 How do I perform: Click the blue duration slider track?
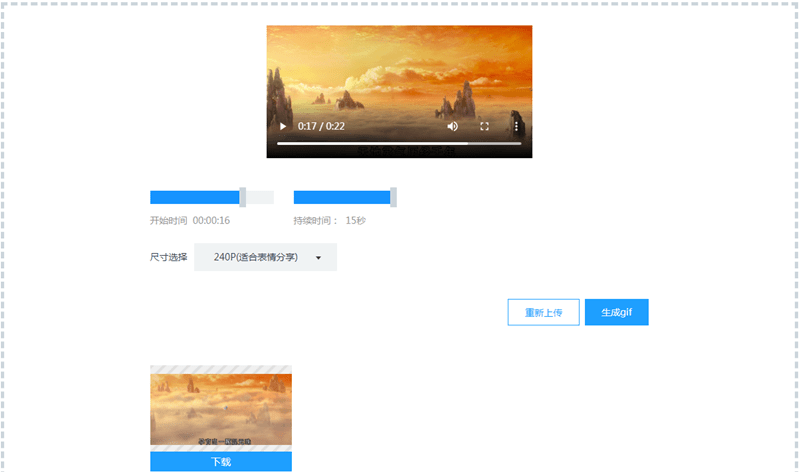coord(341,197)
